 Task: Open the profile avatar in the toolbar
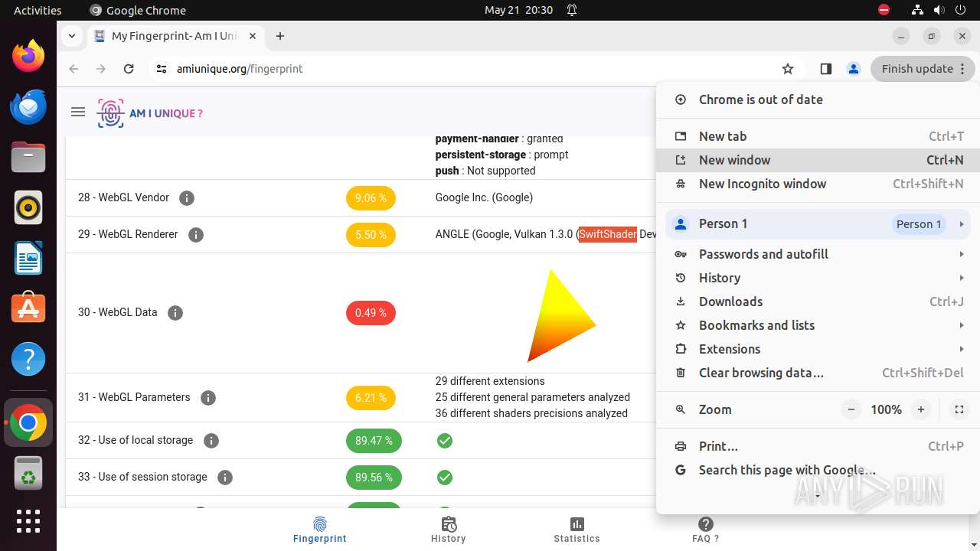click(x=853, y=69)
